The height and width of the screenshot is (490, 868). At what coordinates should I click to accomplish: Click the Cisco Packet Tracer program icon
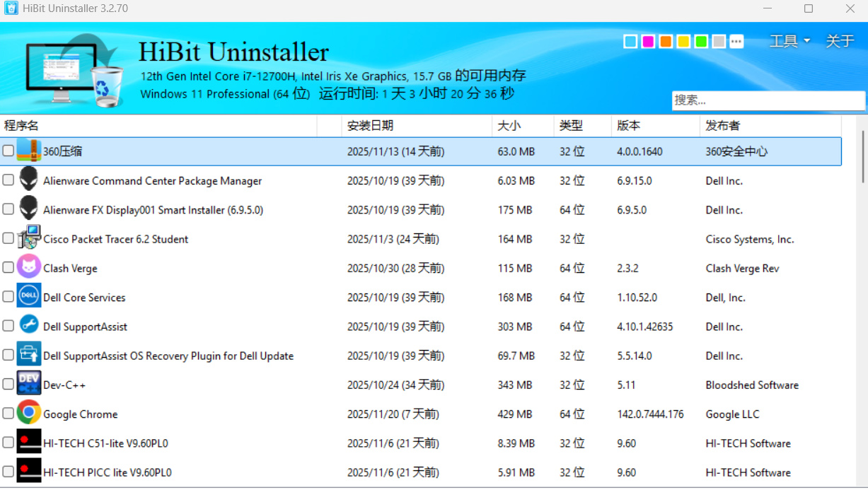click(x=29, y=238)
